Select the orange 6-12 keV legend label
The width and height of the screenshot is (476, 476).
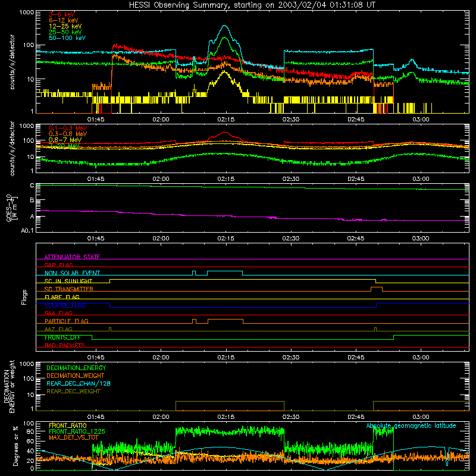pyautogui.click(x=64, y=20)
